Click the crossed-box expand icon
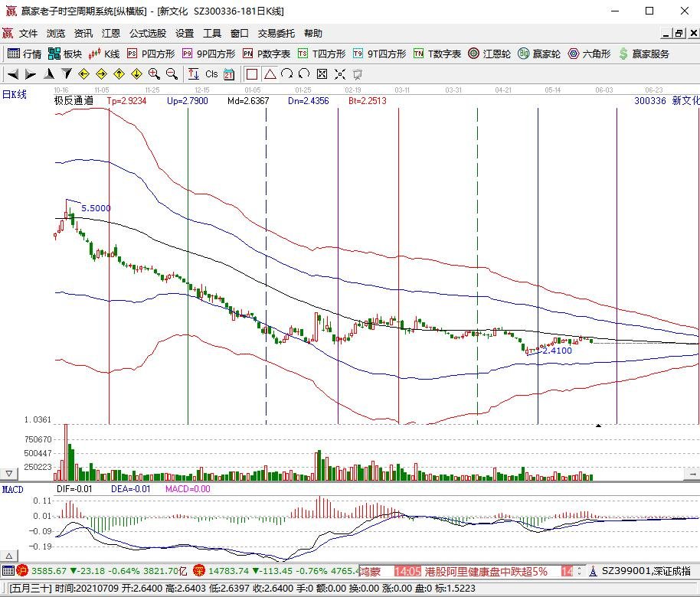Viewport: 700px width, 597px height. [322, 74]
